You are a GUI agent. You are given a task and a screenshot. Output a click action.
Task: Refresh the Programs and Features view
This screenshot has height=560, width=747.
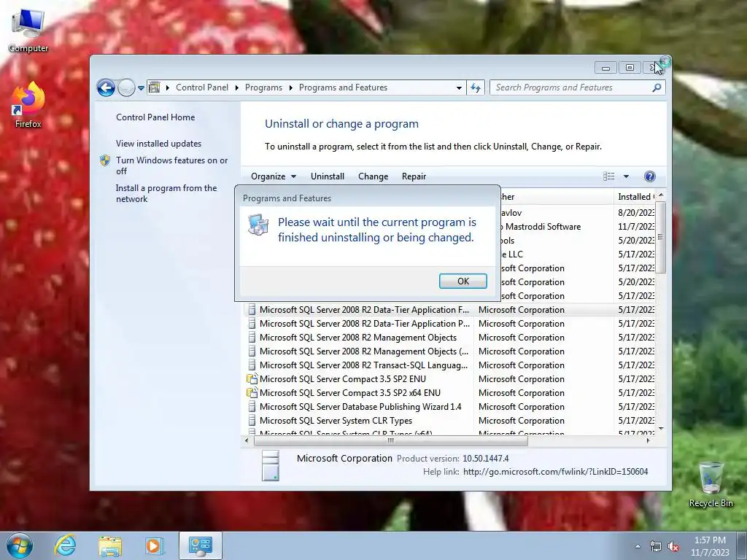[476, 87]
